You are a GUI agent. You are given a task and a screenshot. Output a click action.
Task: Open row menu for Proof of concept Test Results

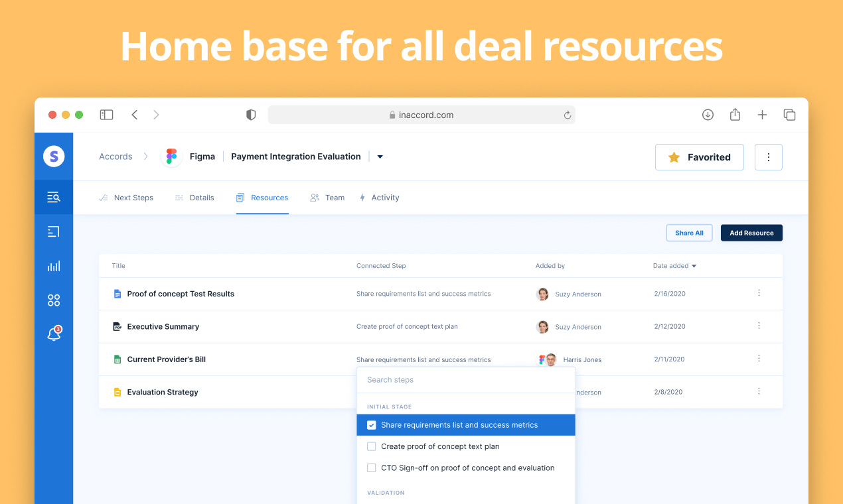point(759,292)
